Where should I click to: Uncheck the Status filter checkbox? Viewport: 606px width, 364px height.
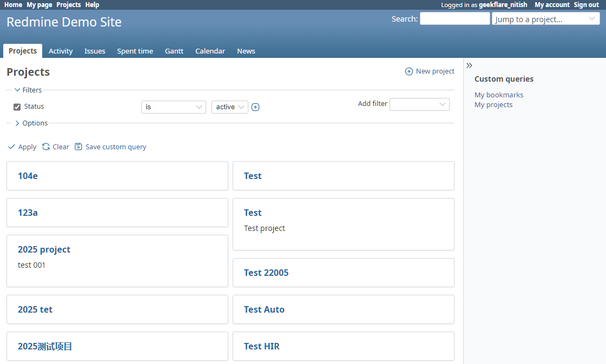point(17,107)
